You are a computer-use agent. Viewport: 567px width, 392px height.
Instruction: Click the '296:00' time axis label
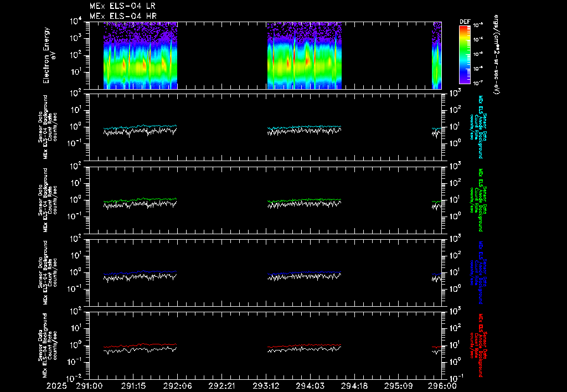pyautogui.click(x=442, y=386)
